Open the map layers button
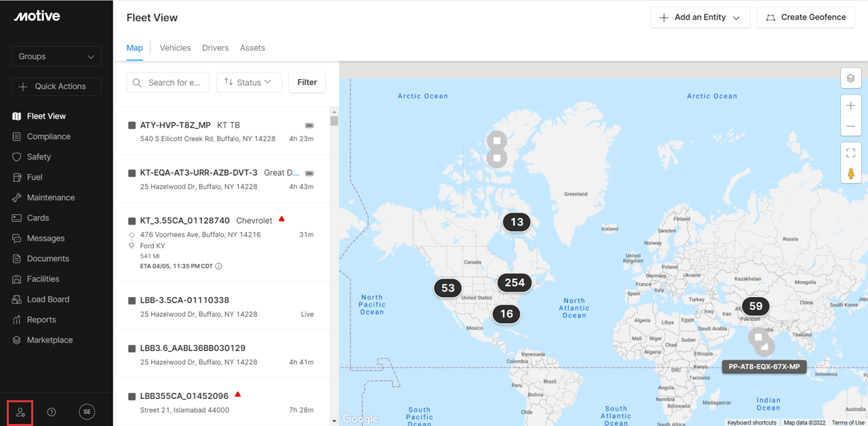 click(x=851, y=79)
